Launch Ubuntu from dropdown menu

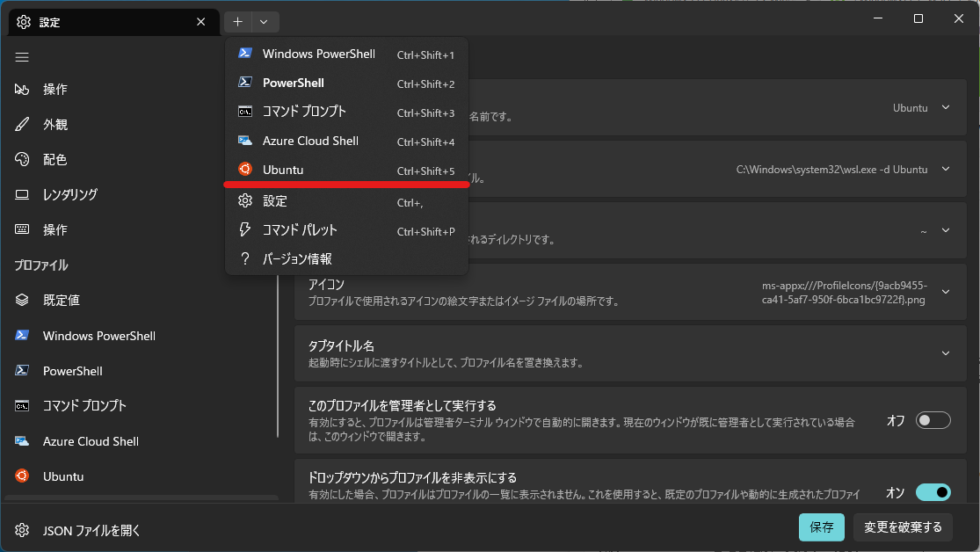click(346, 170)
